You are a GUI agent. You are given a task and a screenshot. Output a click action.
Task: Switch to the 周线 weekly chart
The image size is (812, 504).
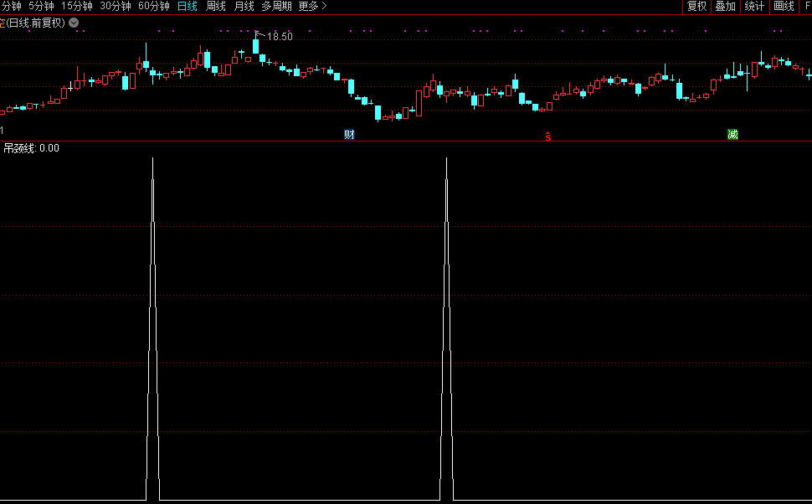[x=216, y=7]
